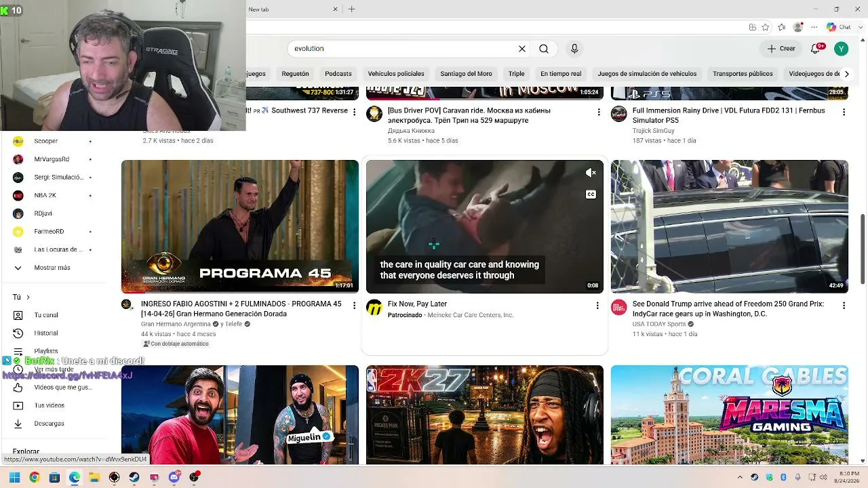This screenshot has height=488, width=868.
Task: Click the magnifier search button
Action: 544,49
